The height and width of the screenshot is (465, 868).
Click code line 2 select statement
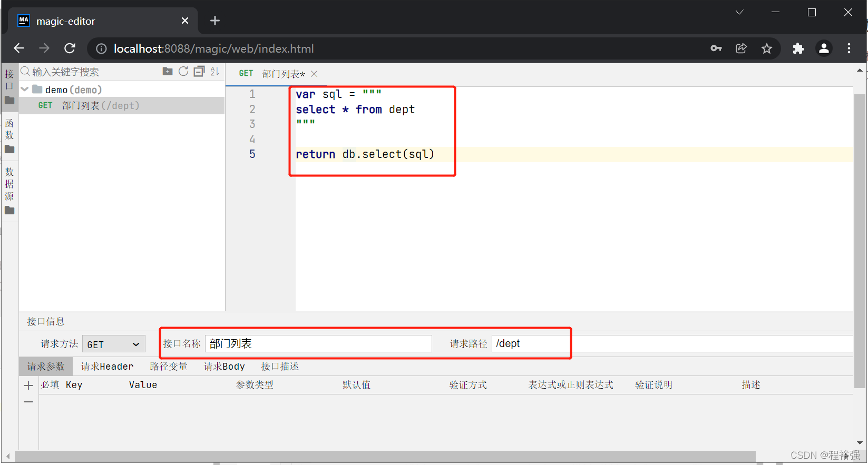coord(355,110)
